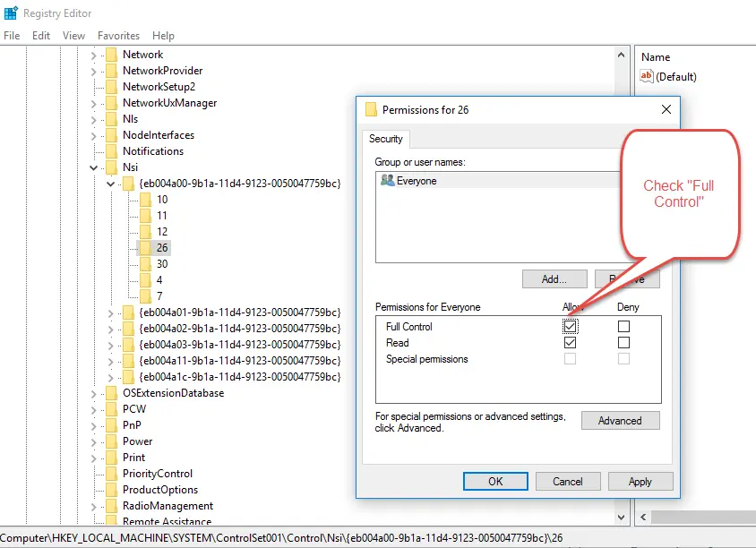Uncheck the Allow box for Read
The width and height of the screenshot is (756, 548).
(x=571, y=343)
